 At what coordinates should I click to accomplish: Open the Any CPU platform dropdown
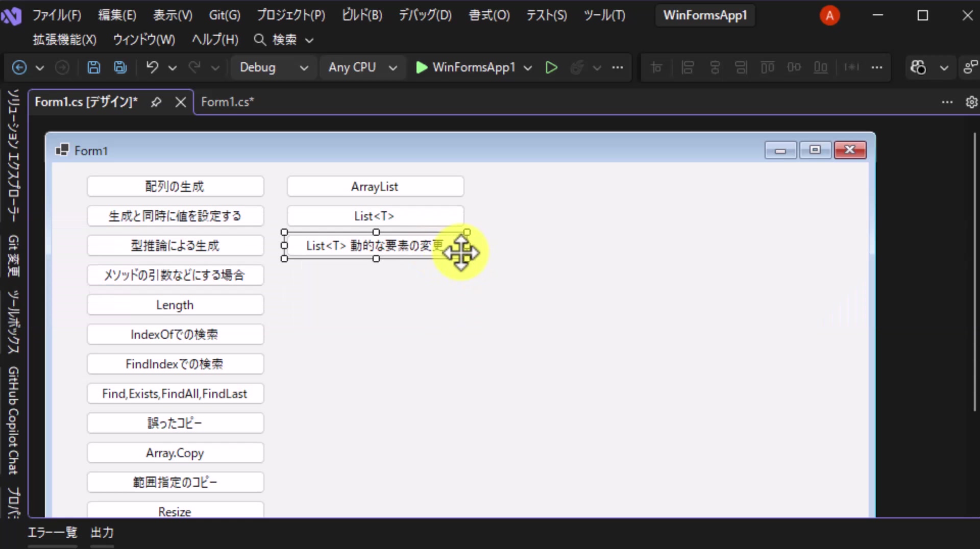click(362, 67)
